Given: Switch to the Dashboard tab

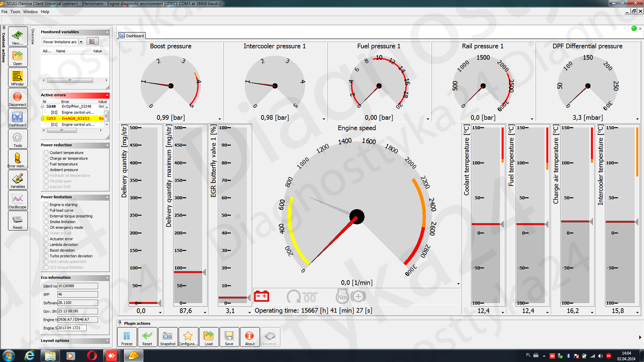Looking at the screenshot, I should tap(132, 36).
